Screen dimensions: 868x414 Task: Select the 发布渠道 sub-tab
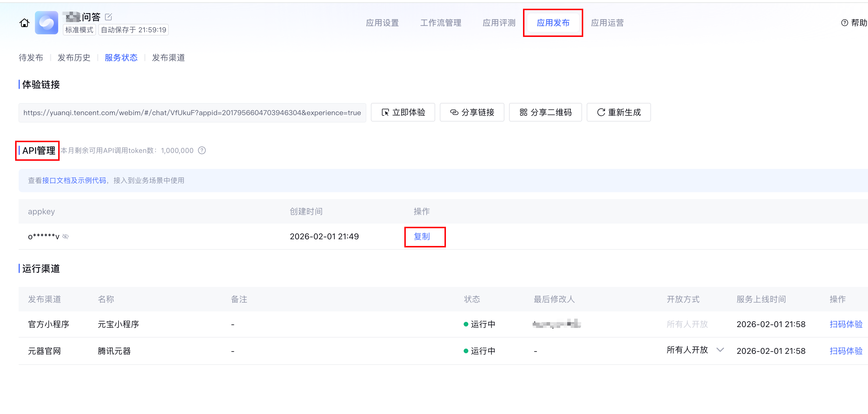[168, 58]
